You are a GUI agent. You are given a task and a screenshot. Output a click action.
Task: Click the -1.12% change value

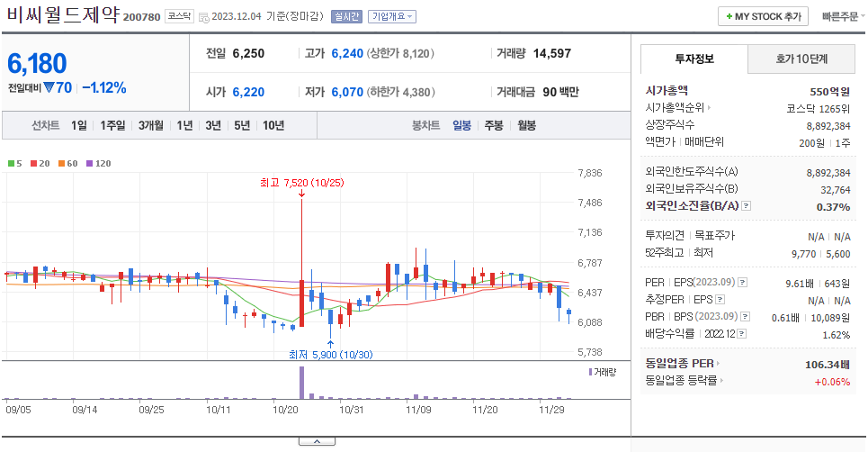point(104,87)
